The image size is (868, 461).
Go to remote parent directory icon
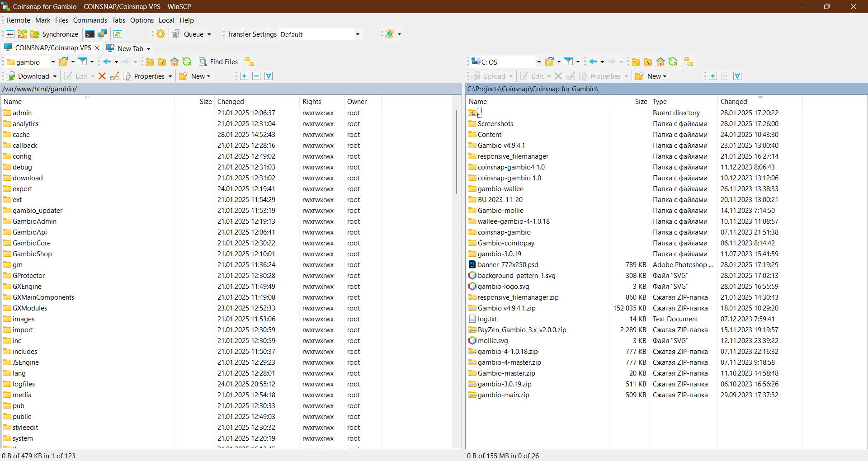[x=150, y=62]
